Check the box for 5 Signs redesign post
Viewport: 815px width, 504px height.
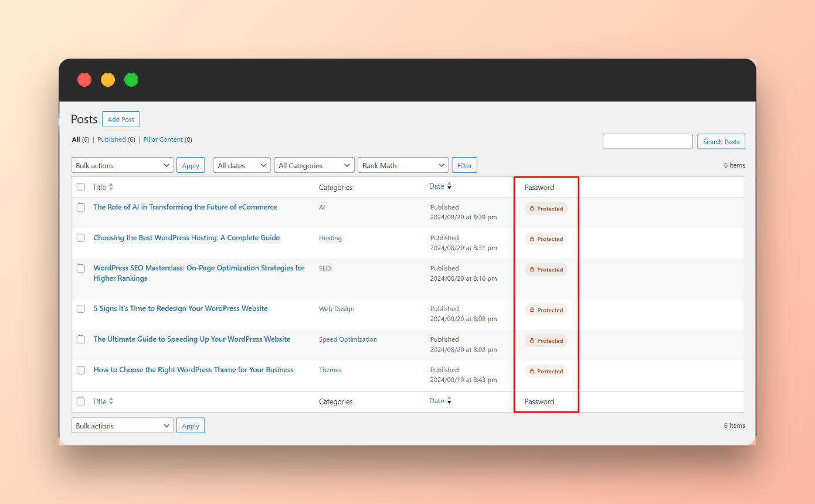pos(81,309)
